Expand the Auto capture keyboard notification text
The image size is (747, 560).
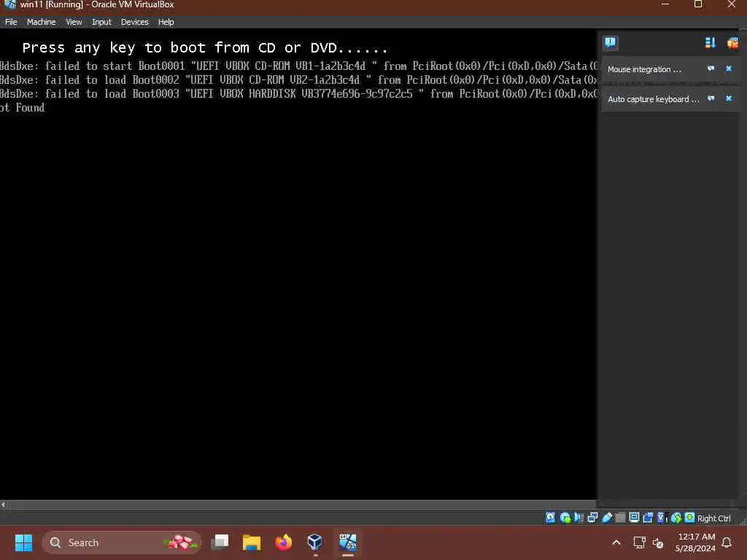(653, 99)
